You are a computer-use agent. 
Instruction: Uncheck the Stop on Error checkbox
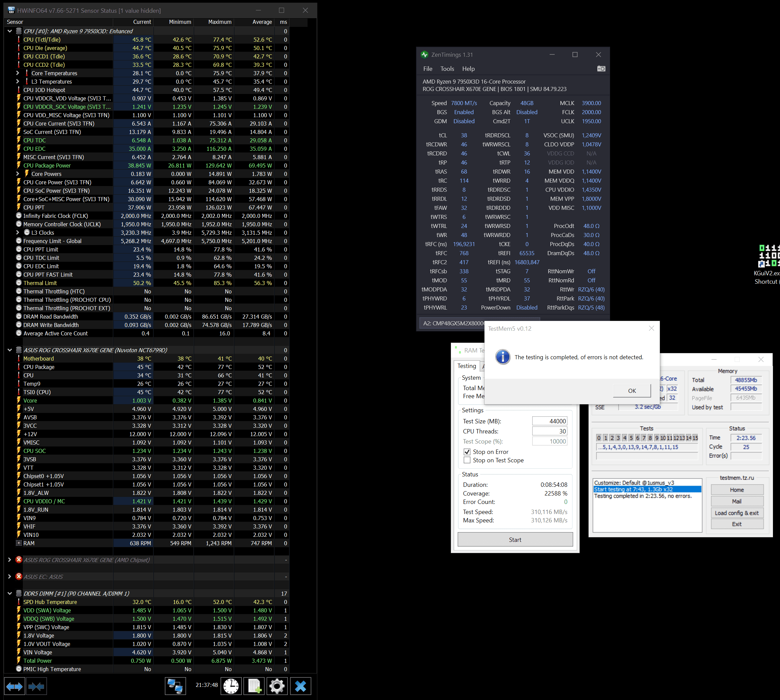(467, 452)
